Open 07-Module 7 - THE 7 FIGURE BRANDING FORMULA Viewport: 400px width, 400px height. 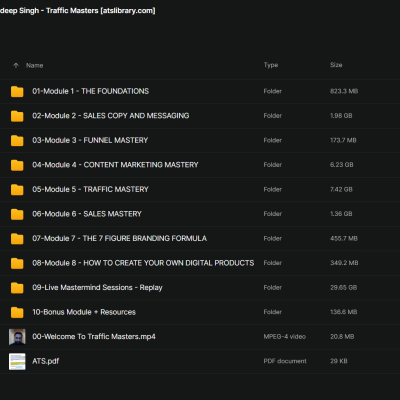pyautogui.click(x=119, y=238)
